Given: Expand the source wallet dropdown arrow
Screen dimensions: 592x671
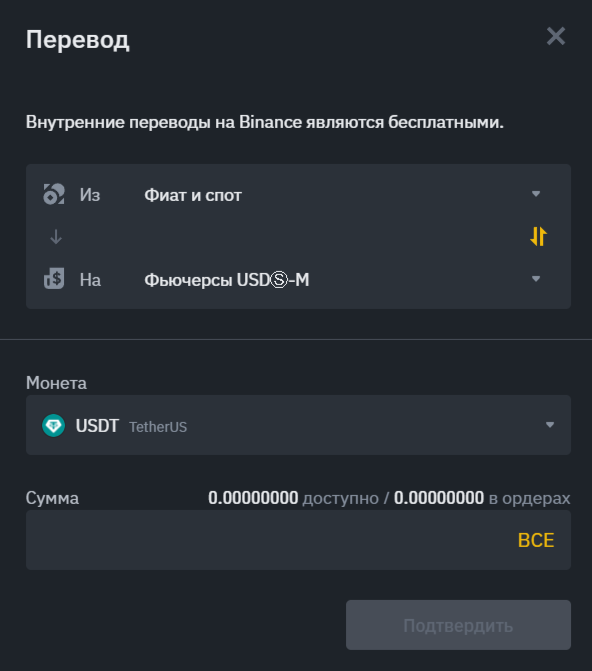Looking at the screenshot, I should [x=535, y=194].
